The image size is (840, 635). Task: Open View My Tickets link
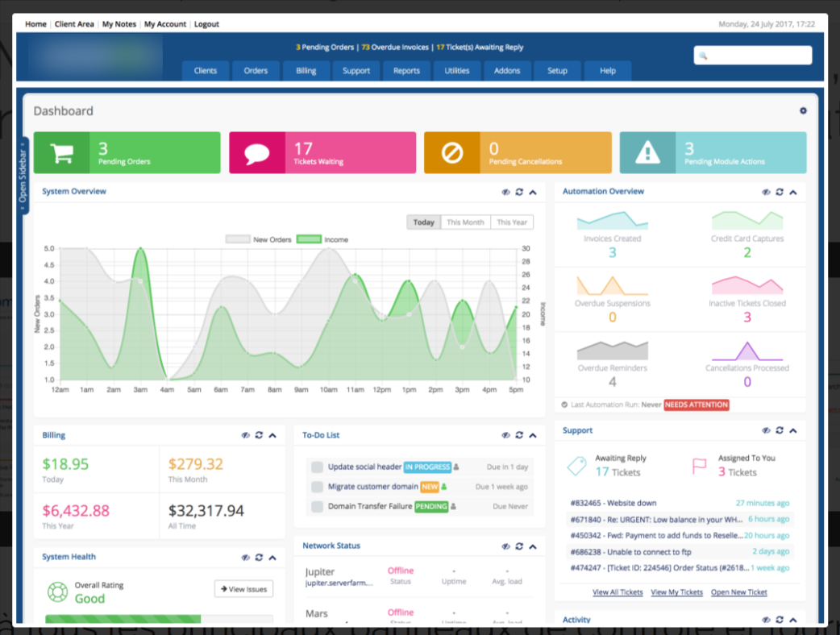(x=676, y=592)
